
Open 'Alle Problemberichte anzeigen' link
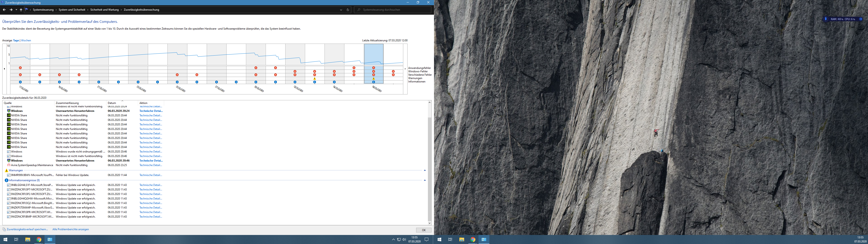[71, 229]
